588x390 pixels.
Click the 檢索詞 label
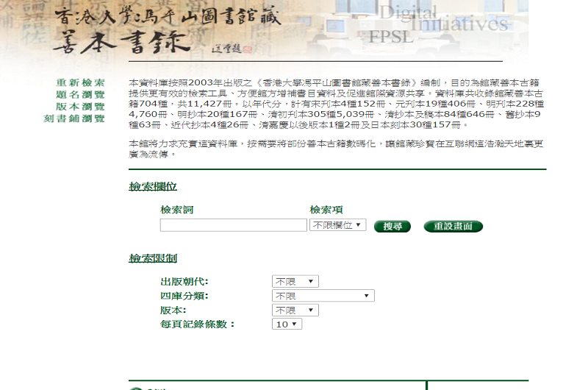point(176,210)
